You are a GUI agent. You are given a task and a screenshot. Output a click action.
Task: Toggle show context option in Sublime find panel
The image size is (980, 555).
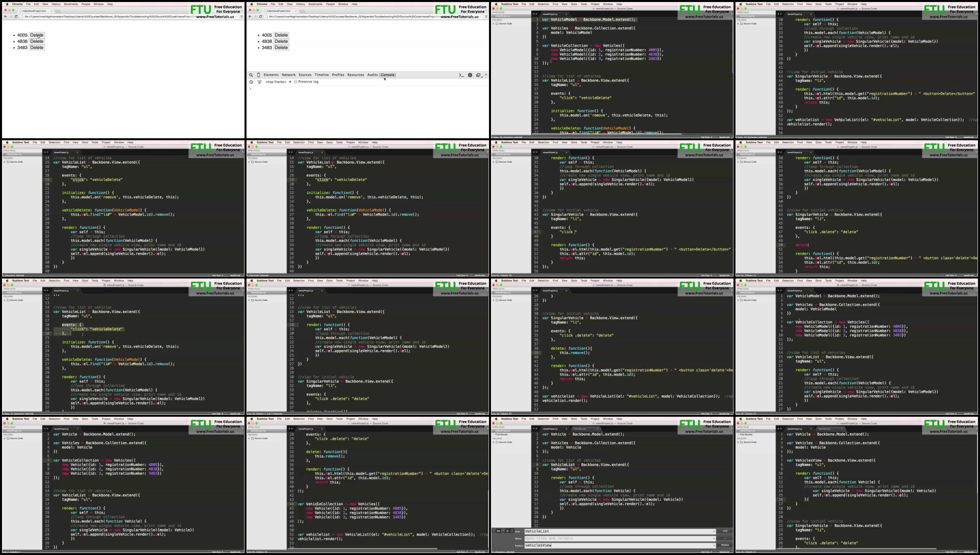click(x=508, y=531)
